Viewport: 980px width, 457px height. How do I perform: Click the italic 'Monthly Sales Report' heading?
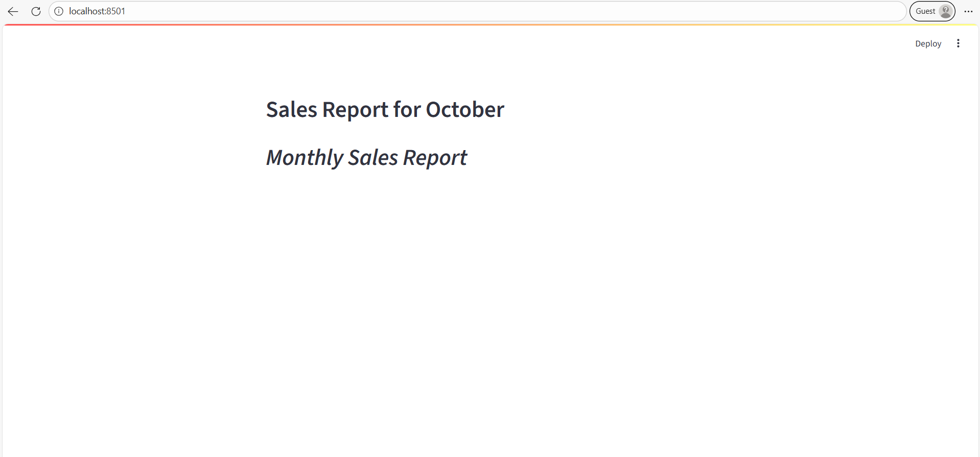pos(366,158)
